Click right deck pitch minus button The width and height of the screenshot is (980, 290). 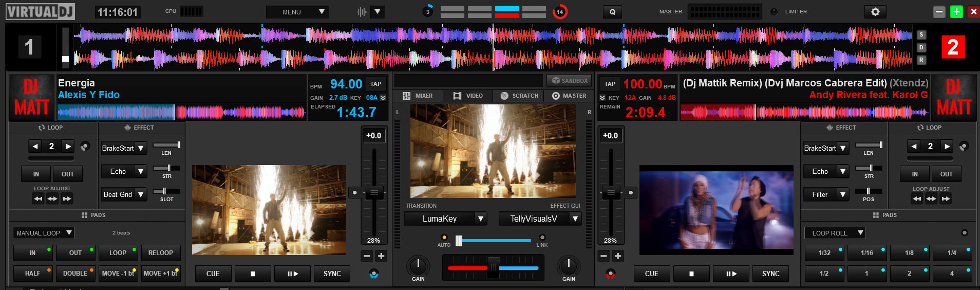click(x=604, y=256)
